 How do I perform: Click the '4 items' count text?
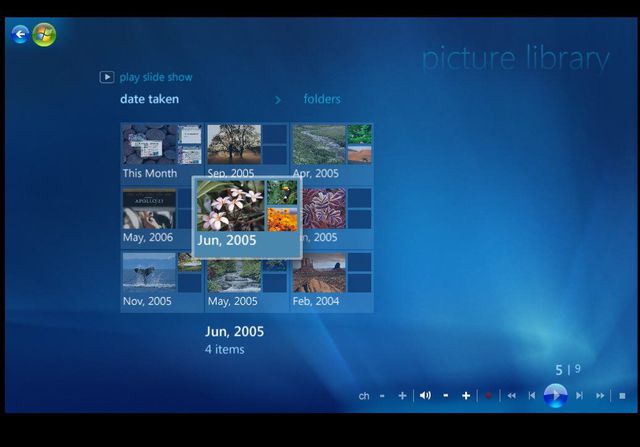click(x=224, y=349)
